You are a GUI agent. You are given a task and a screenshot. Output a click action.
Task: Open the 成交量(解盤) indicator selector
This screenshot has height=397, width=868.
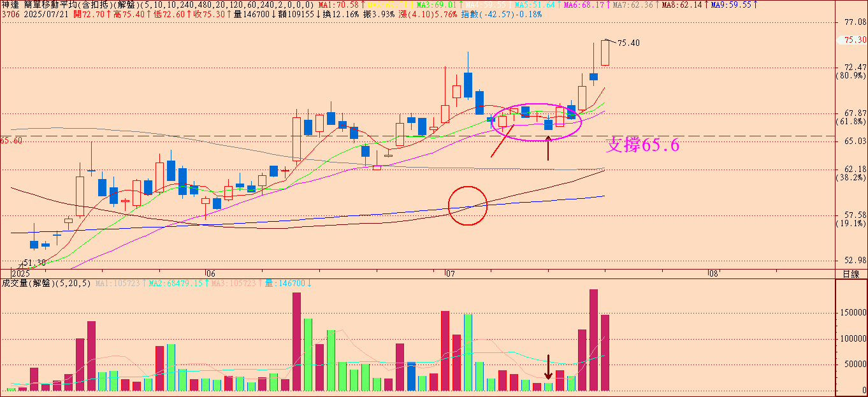(27, 283)
